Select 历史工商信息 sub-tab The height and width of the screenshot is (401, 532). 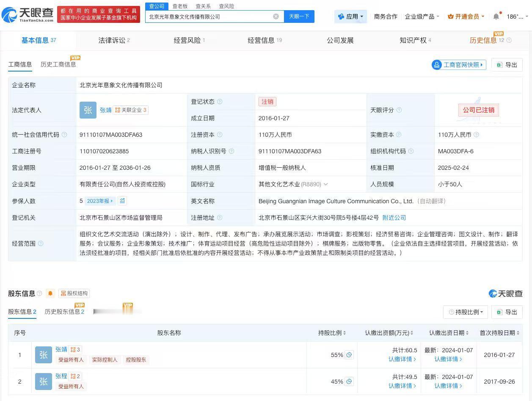pos(58,64)
